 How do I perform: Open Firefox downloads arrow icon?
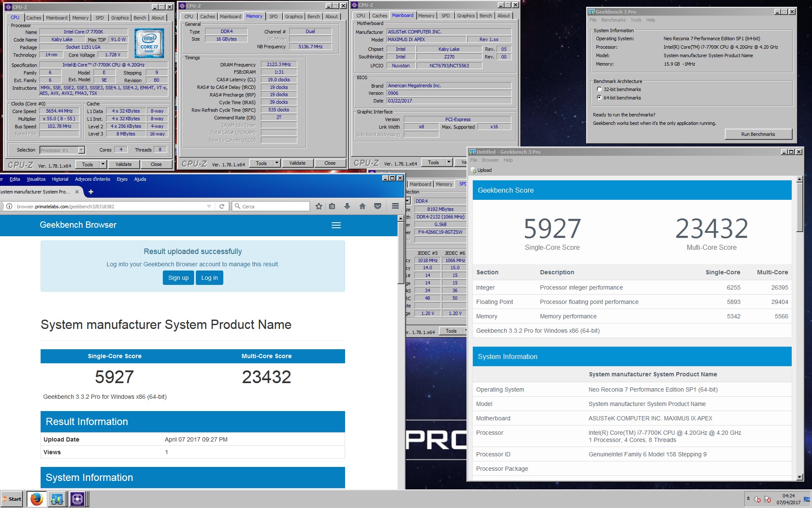point(347,206)
